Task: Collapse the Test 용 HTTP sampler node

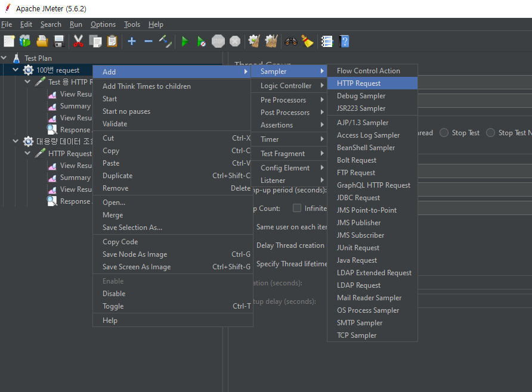Action: [x=27, y=81]
